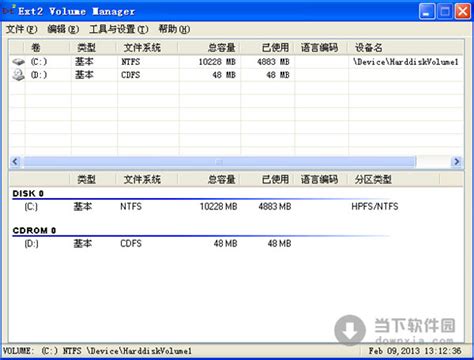Click the 设备名 column header
This screenshot has width=474, height=360.
[405, 48]
